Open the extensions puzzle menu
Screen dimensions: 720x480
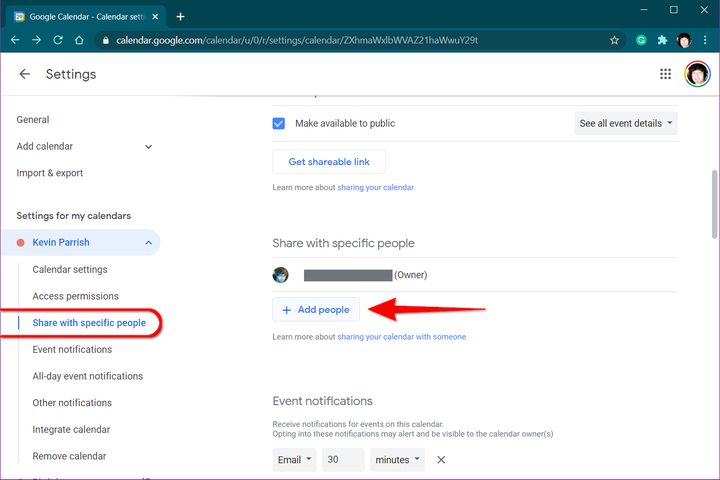pyautogui.click(x=662, y=40)
